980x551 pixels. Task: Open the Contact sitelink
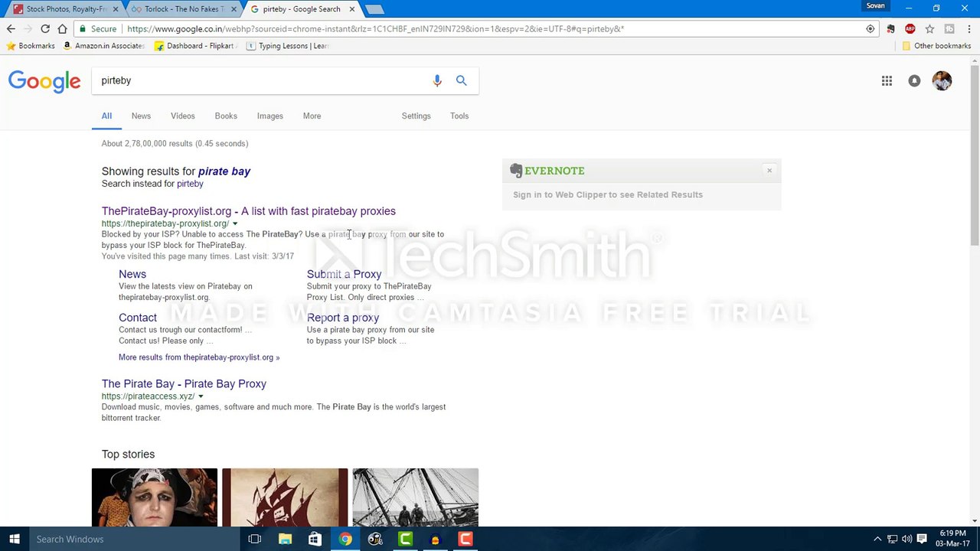point(138,318)
